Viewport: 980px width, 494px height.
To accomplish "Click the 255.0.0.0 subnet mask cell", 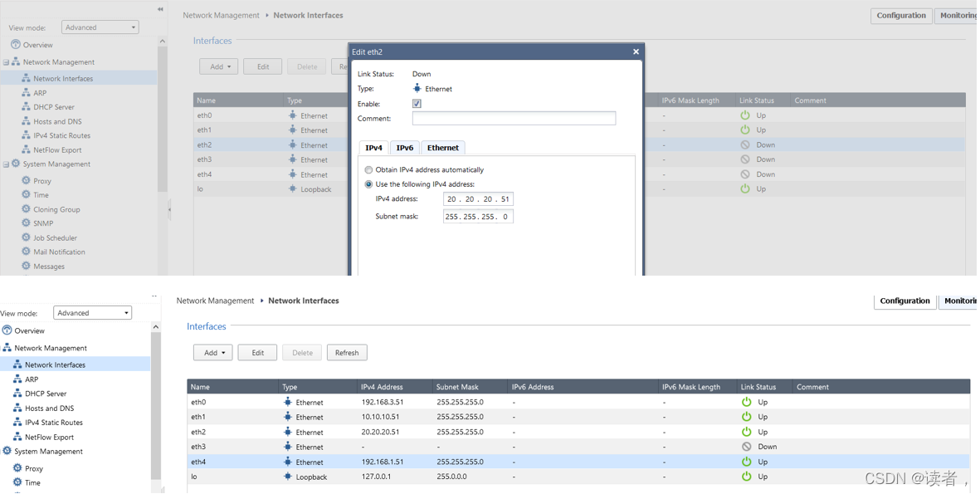I will pyautogui.click(x=452, y=477).
